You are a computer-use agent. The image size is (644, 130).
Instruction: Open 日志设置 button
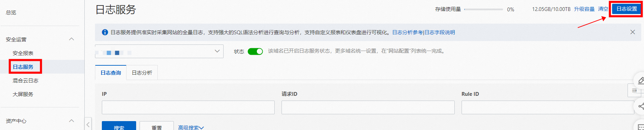[x=627, y=9]
